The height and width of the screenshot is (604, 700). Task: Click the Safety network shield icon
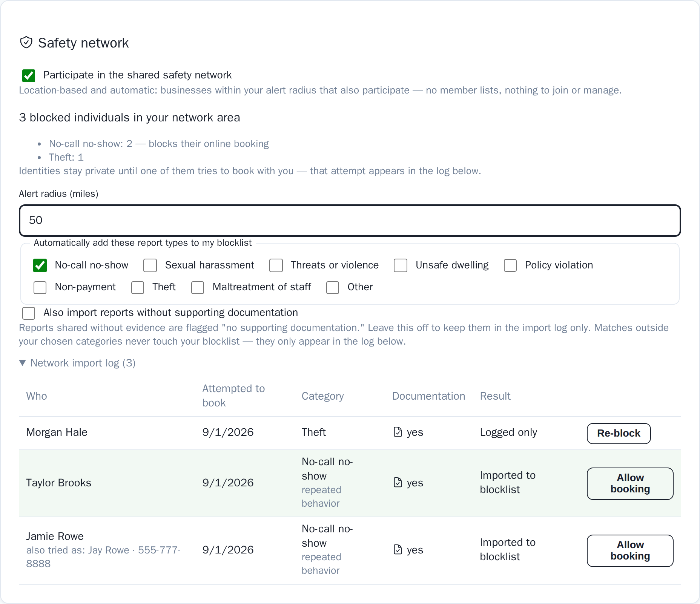26,43
